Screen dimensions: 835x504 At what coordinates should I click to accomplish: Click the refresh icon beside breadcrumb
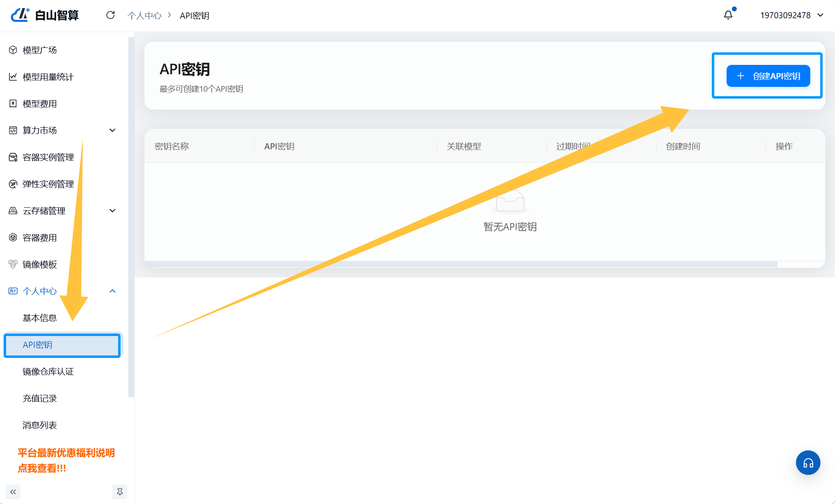click(110, 15)
